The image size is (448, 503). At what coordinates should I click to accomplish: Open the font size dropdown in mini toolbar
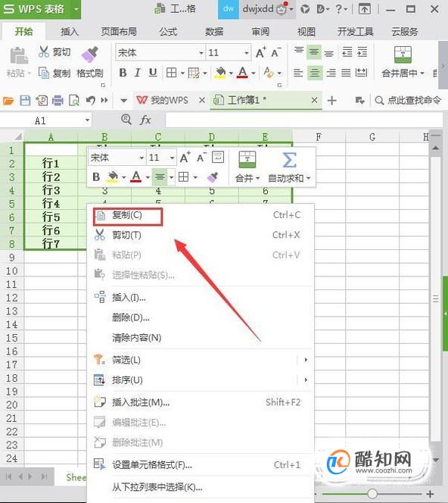(x=172, y=158)
